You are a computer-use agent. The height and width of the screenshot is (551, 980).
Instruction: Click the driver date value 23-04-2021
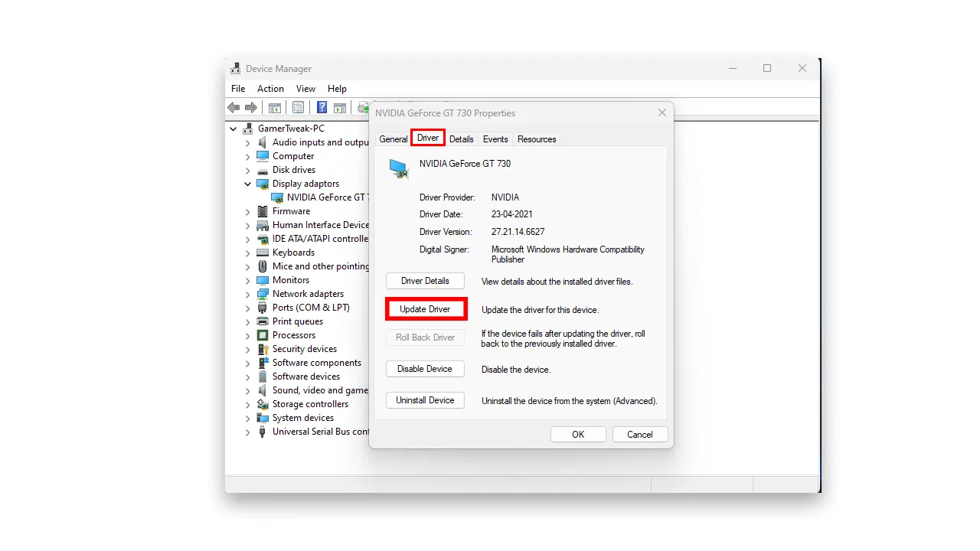[512, 214]
